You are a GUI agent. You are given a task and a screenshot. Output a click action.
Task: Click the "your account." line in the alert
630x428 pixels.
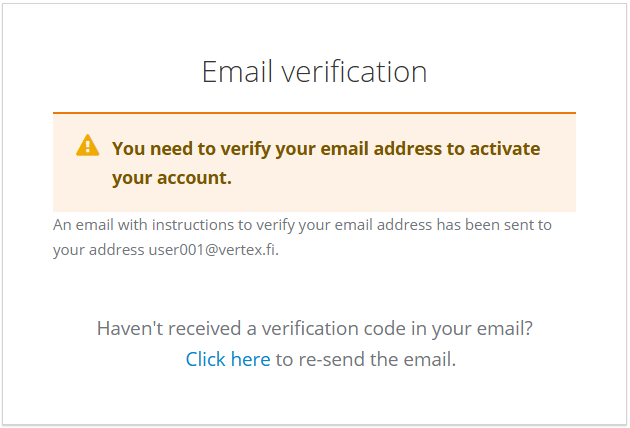tap(172, 178)
